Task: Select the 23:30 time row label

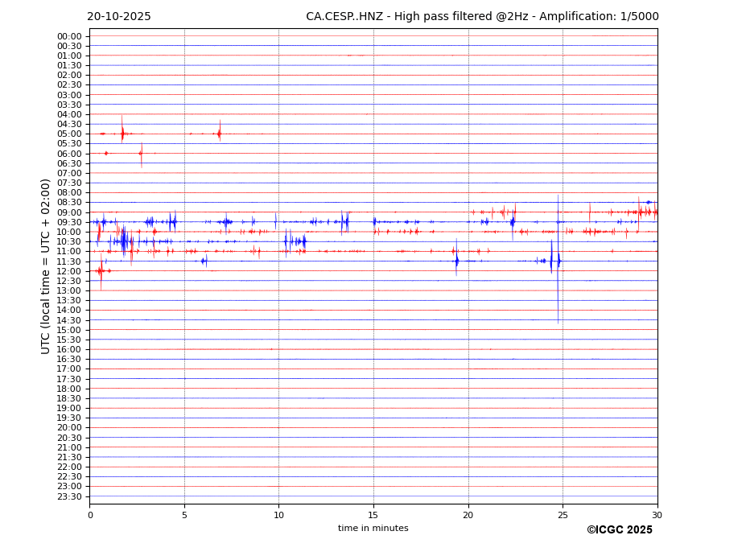Action: pos(69,496)
